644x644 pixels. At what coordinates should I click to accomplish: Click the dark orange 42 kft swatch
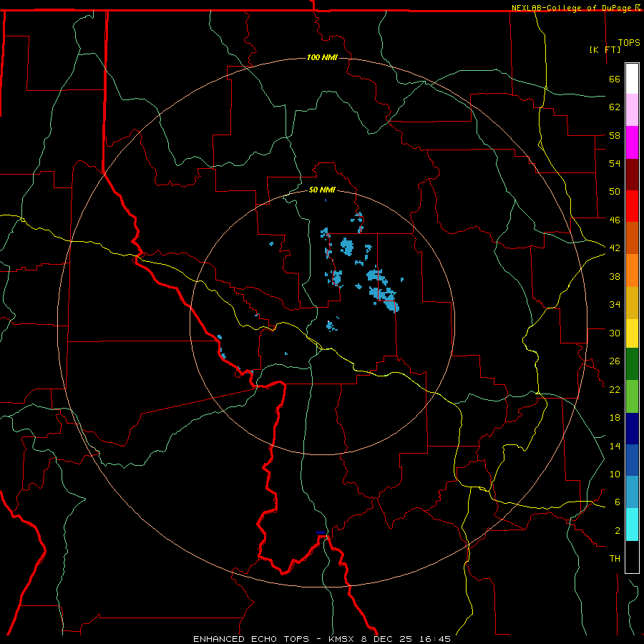pyautogui.click(x=632, y=238)
